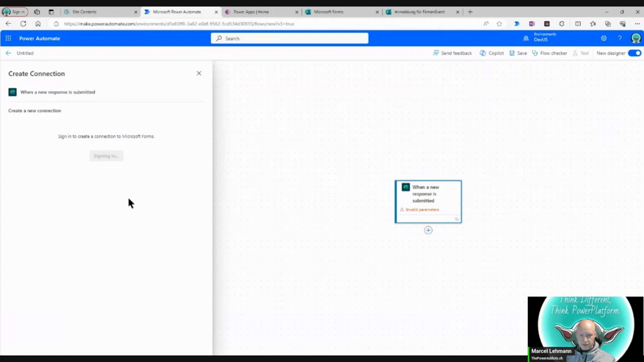
Task: Open the Flow checker
Action: click(x=549, y=53)
